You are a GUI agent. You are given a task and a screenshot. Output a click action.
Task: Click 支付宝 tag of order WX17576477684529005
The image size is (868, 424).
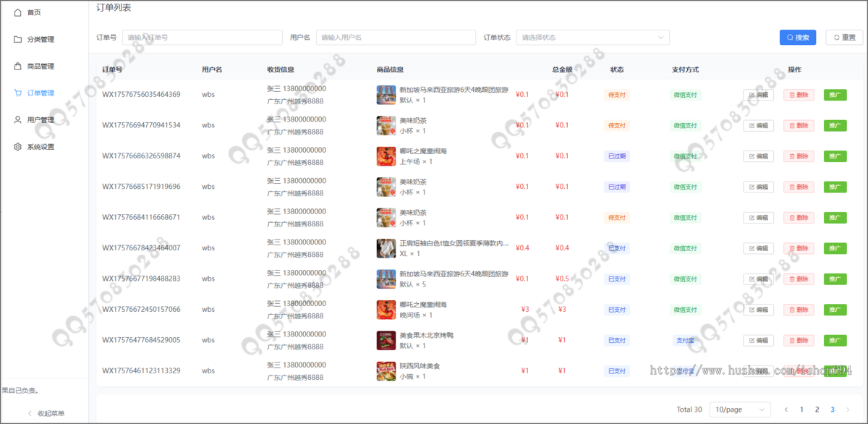coord(685,341)
